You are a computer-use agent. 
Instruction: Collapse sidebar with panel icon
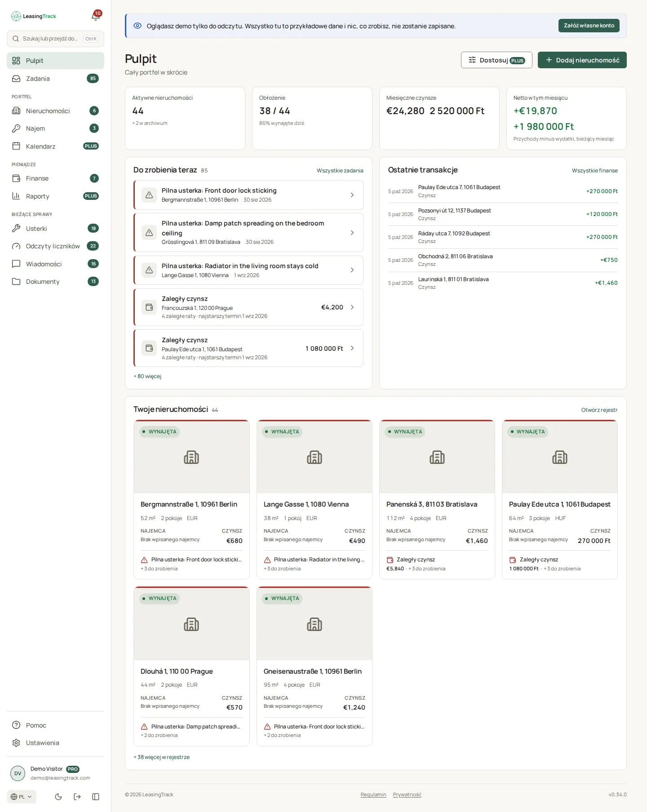[96, 797]
